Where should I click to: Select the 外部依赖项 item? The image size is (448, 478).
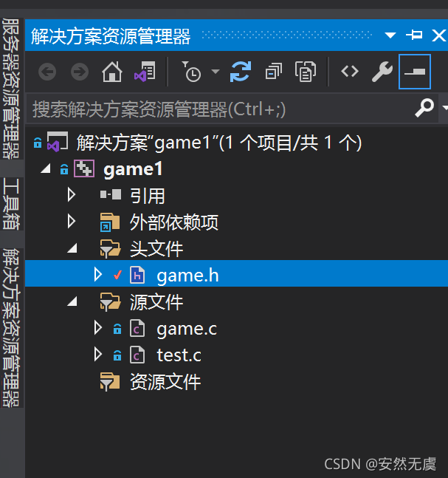(174, 222)
